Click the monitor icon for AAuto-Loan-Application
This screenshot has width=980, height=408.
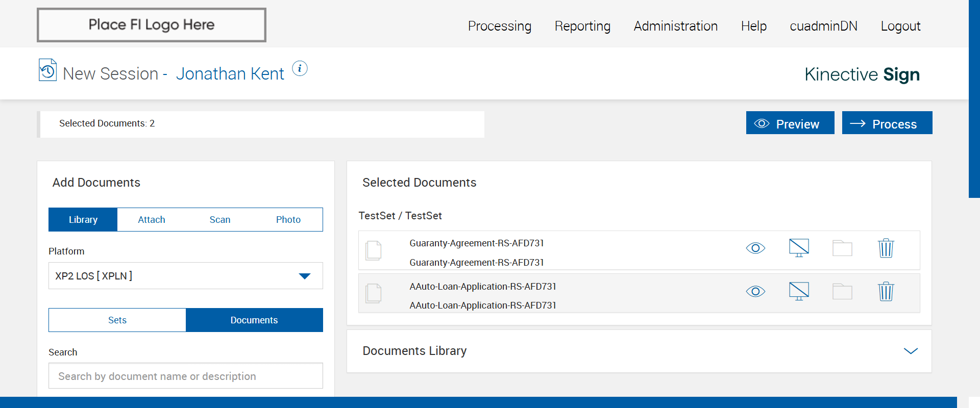coord(799,292)
